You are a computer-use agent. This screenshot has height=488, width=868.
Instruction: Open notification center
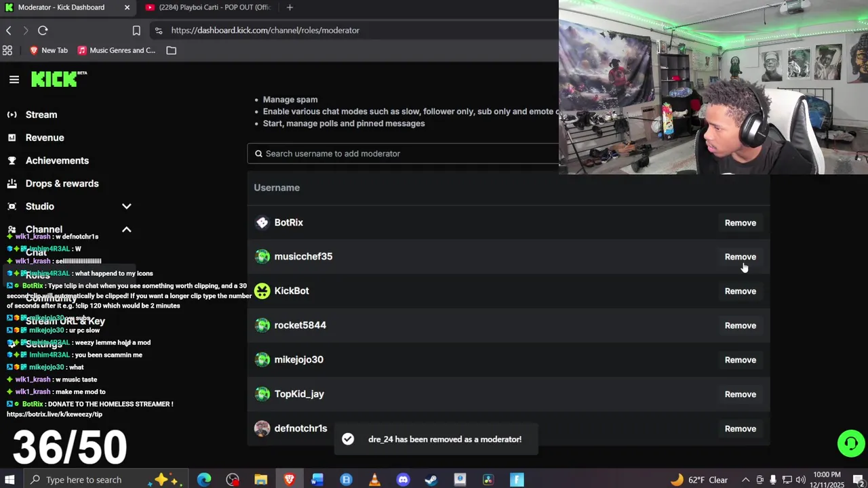coord(858,480)
